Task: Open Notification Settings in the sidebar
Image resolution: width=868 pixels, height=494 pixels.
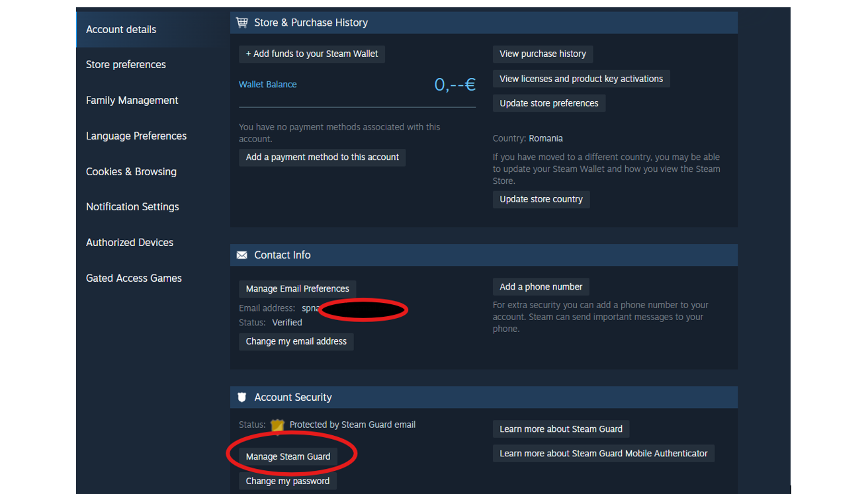Action: coord(132,207)
